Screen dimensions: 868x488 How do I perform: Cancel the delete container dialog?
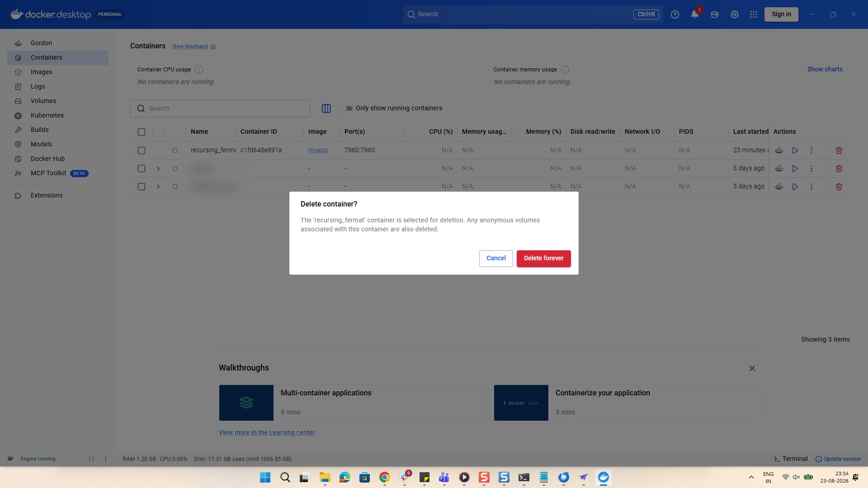(496, 258)
